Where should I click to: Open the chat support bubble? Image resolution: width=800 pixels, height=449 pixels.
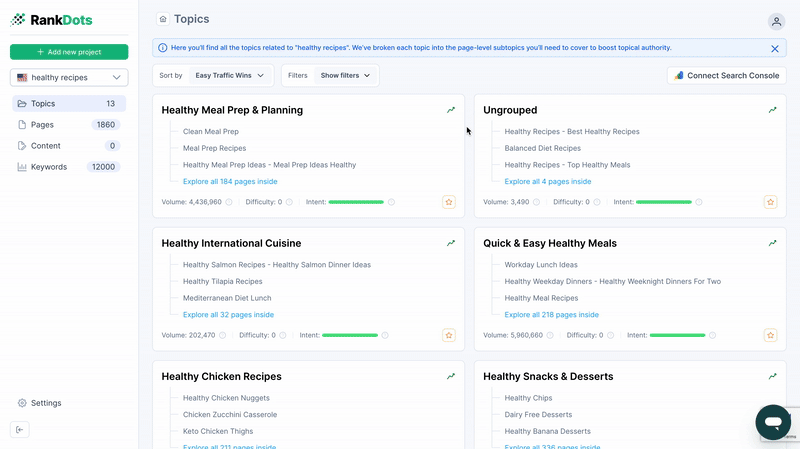tap(773, 422)
